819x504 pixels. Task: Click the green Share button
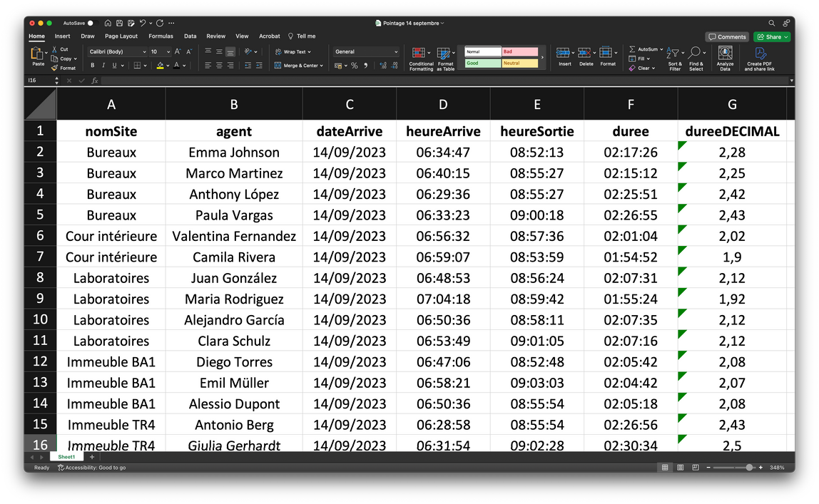pyautogui.click(x=772, y=37)
